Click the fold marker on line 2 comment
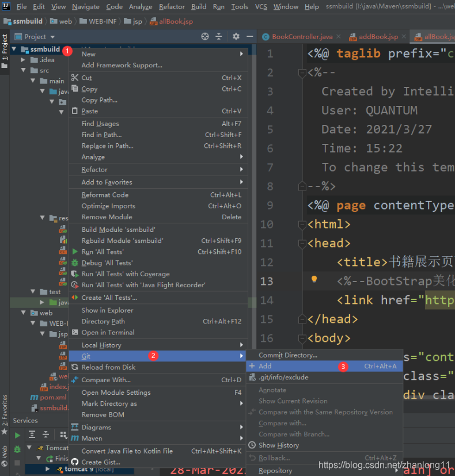The height and width of the screenshot is (476, 455). (302, 73)
